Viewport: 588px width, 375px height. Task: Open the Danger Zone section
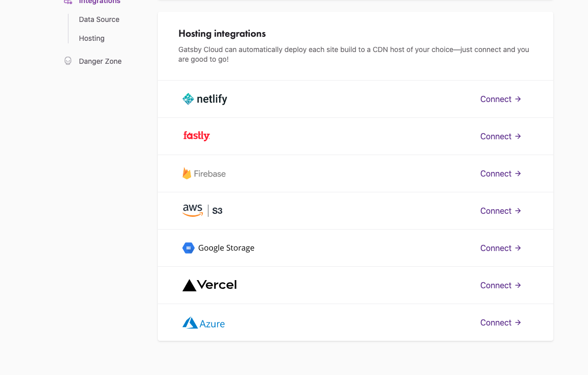coord(100,61)
